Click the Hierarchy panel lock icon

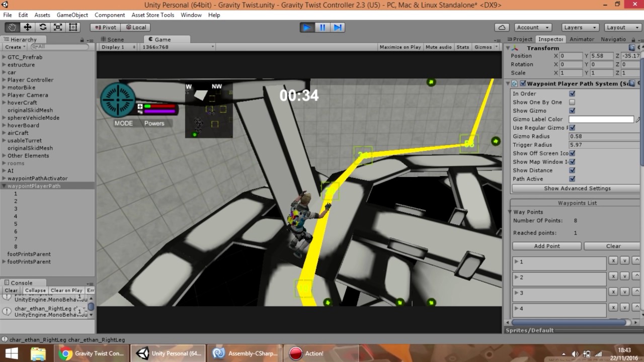[x=82, y=40]
